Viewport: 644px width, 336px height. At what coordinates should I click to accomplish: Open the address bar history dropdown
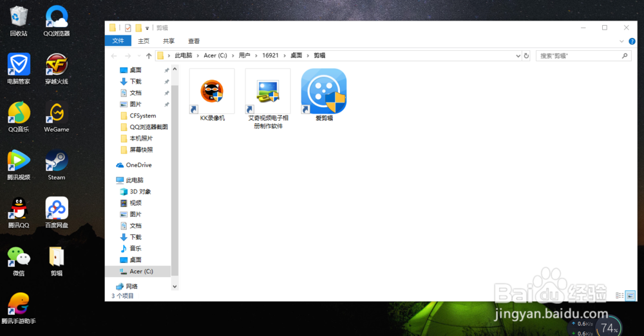click(518, 55)
